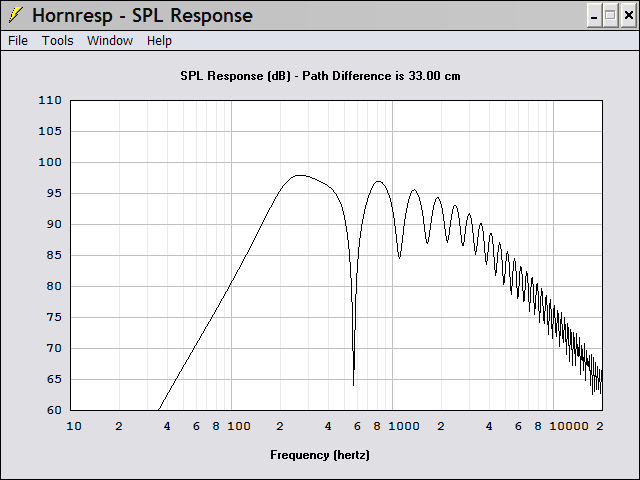Click the window title 'Hornresp - SPL Response'
The image size is (640, 480).
tap(142, 16)
